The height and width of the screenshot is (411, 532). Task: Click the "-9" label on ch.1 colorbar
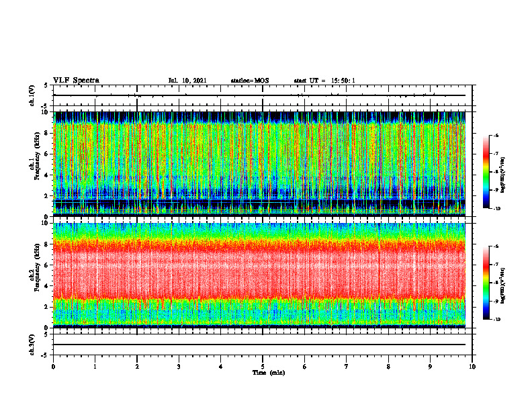pos(495,190)
